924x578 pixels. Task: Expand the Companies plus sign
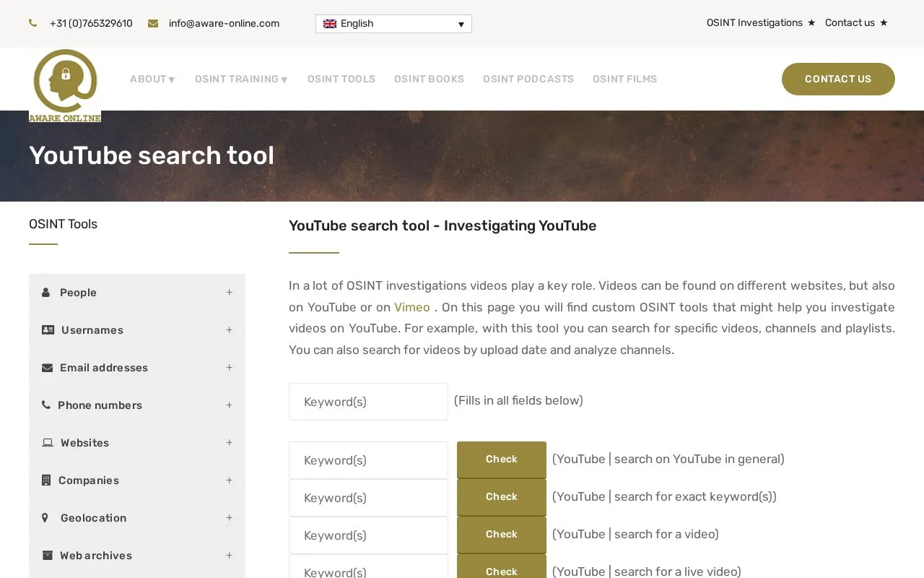[229, 480]
